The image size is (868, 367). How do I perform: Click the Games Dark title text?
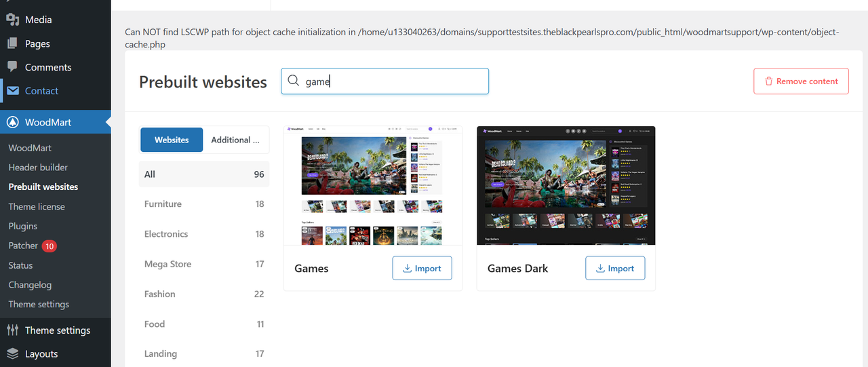[x=517, y=269]
